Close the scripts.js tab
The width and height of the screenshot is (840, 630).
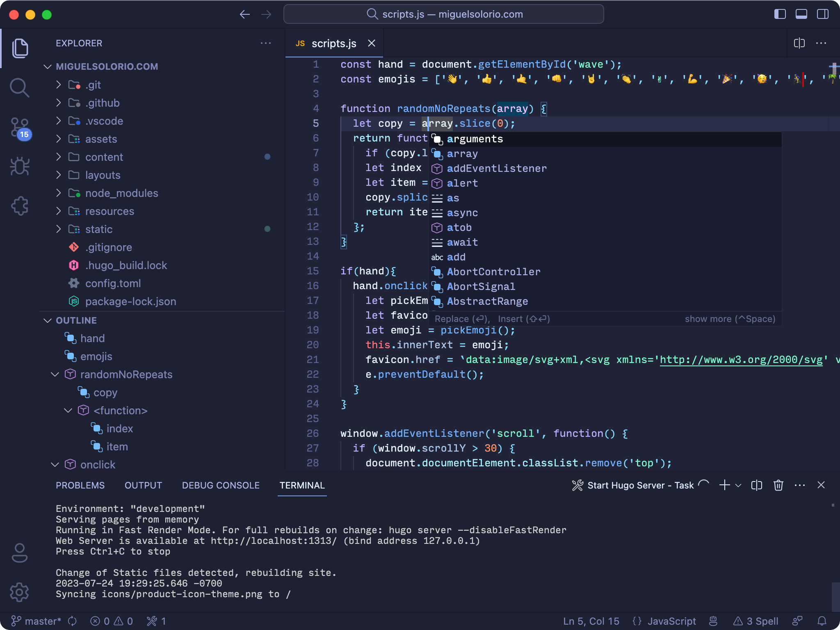[372, 43]
